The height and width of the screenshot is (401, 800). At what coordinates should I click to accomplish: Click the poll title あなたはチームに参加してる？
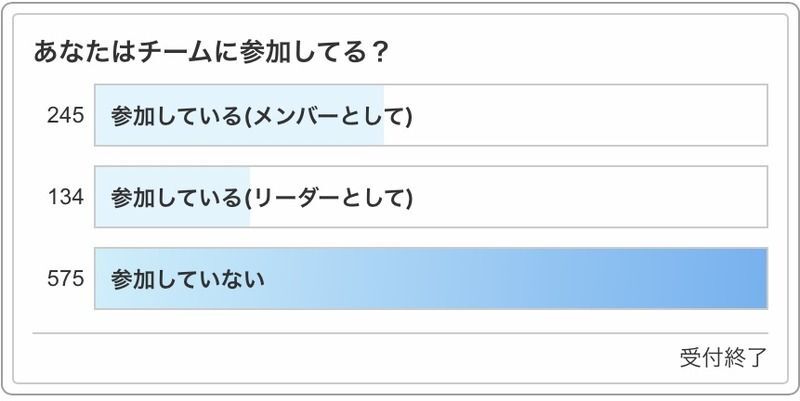(211, 52)
